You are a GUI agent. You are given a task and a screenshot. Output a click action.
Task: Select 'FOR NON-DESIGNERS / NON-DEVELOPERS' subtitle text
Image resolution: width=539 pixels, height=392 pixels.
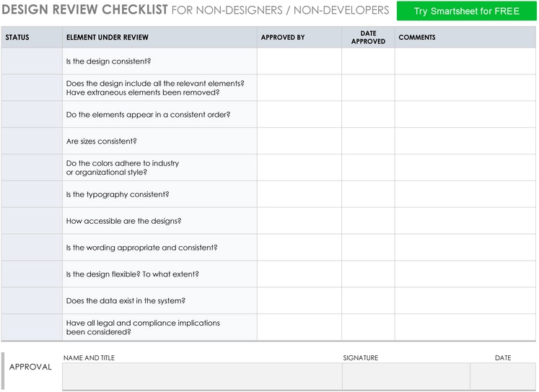(280, 10)
